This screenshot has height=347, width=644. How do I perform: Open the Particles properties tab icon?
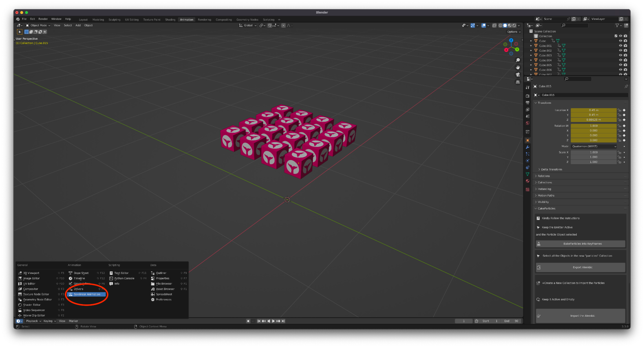[527, 154]
